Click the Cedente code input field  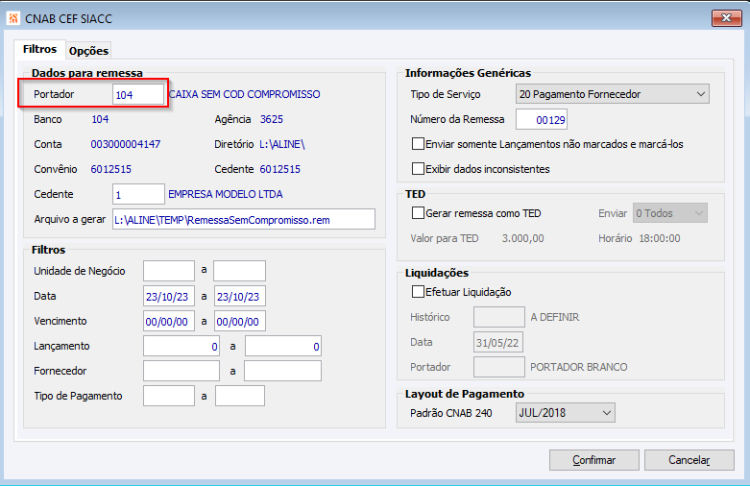[x=139, y=194]
